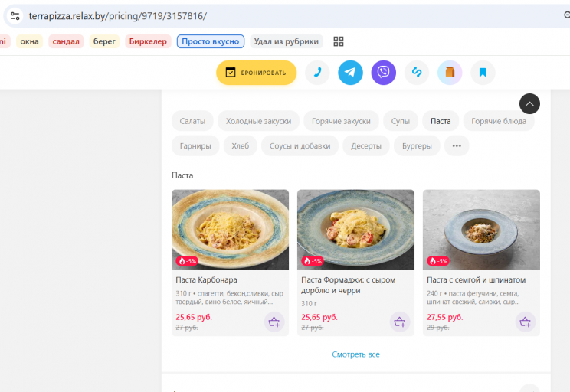This screenshot has height=392, width=570.
Task: Add Паста Формаджи to the basket
Action: 400,322
